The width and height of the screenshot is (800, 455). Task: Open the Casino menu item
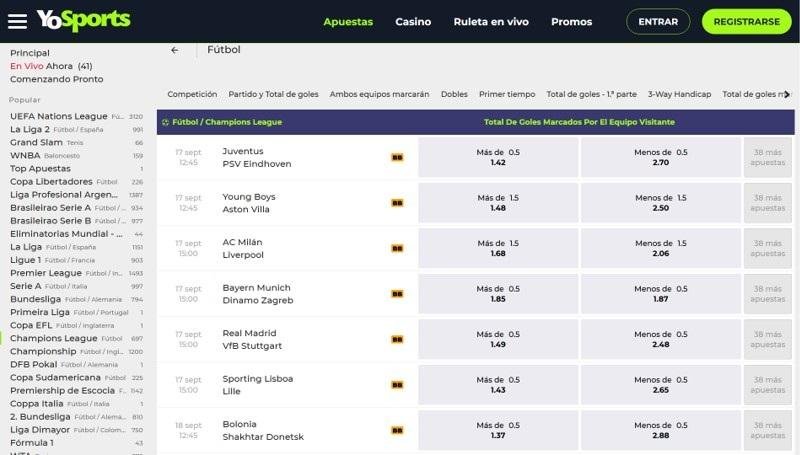pos(413,21)
